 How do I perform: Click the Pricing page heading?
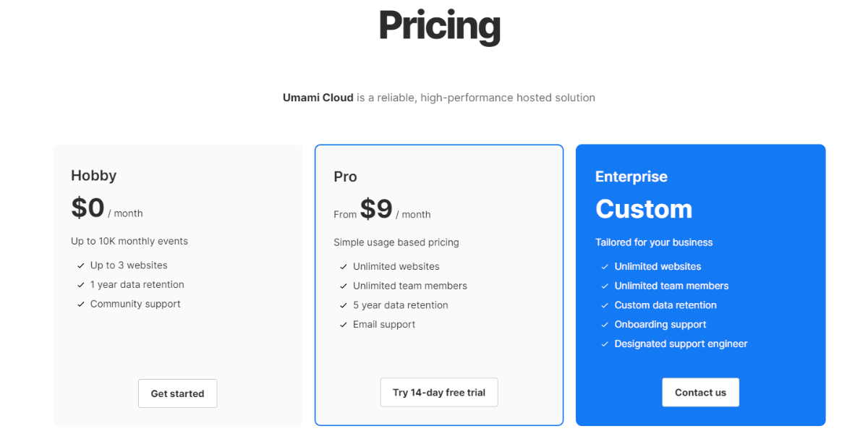click(x=439, y=25)
